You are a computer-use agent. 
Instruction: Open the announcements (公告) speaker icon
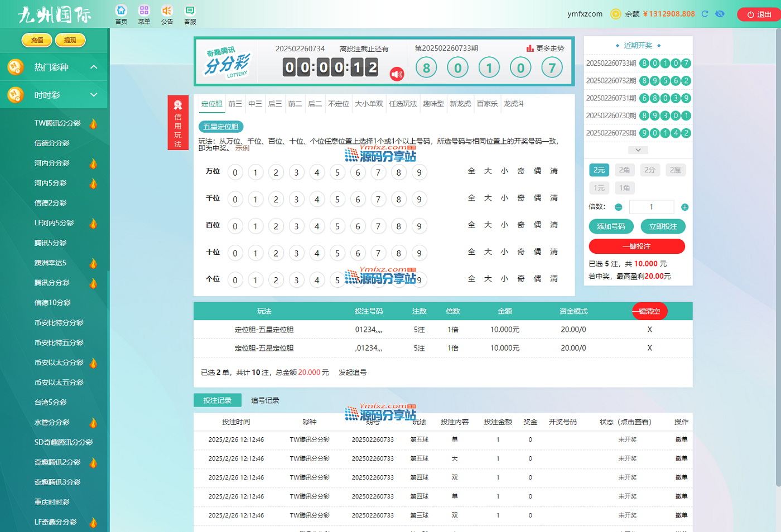[167, 11]
